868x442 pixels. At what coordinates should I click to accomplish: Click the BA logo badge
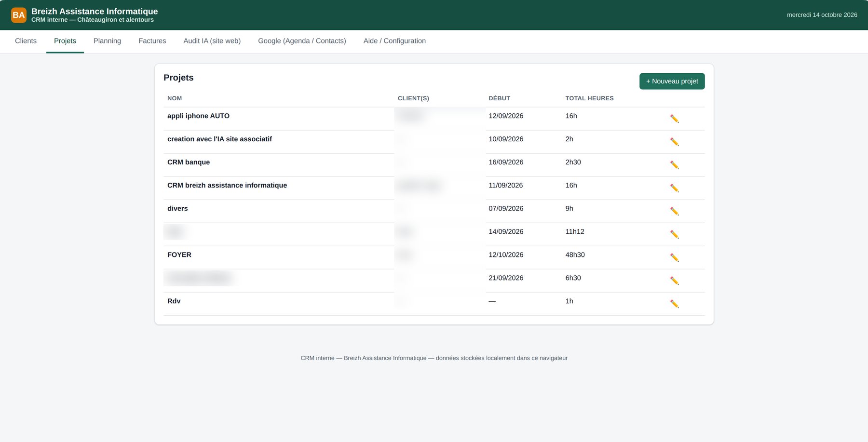point(19,15)
